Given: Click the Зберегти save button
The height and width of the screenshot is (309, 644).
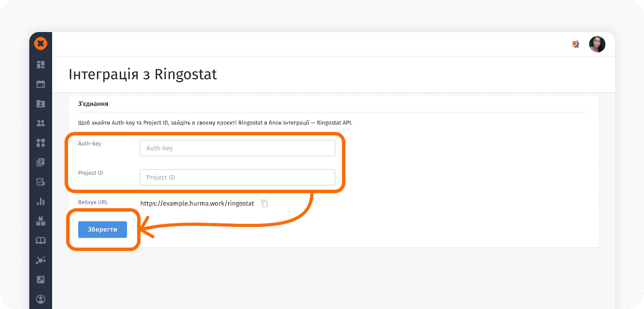Looking at the screenshot, I should coord(103,230).
